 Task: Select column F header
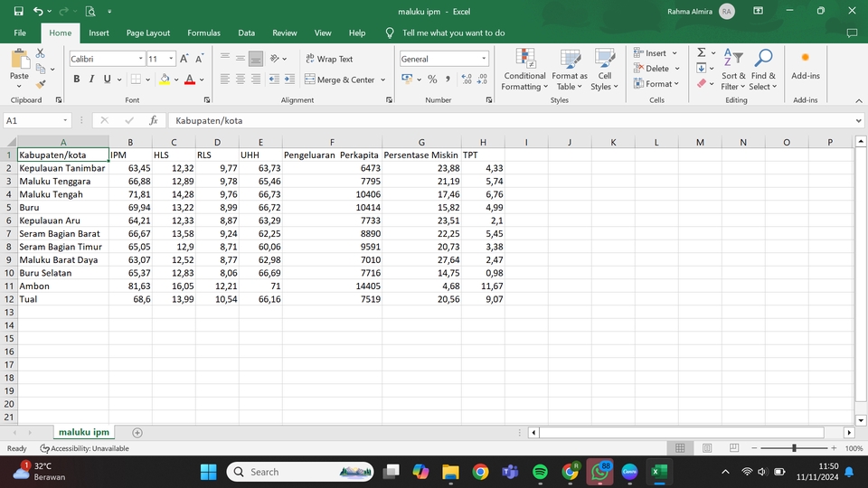click(x=332, y=142)
